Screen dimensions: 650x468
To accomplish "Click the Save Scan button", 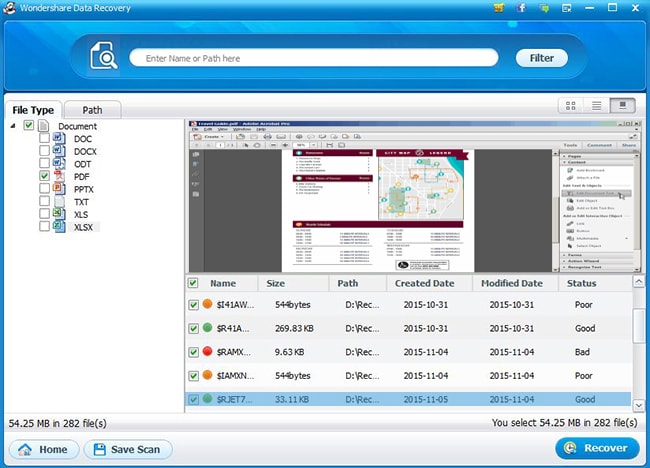I will (128, 450).
